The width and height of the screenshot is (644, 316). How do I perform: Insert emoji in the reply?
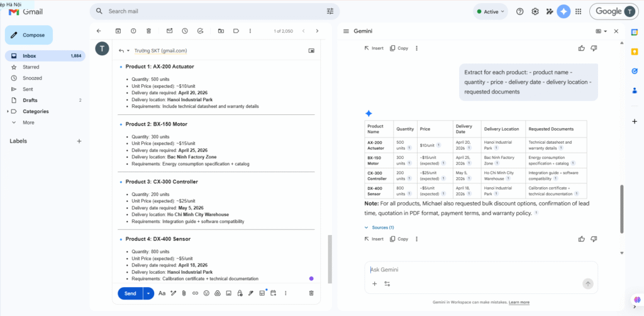click(206, 293)
